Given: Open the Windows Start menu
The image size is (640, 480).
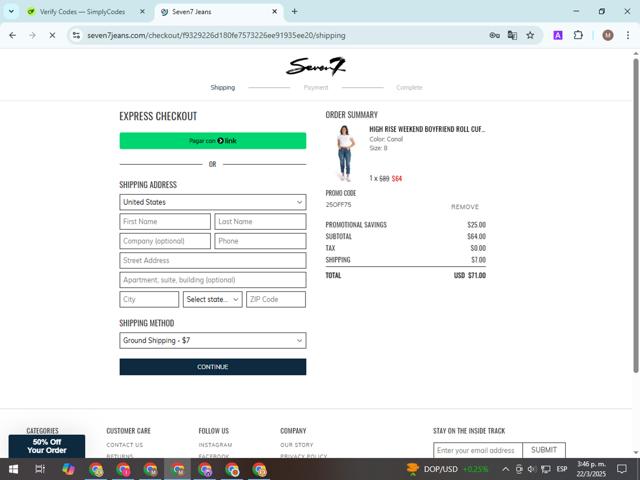Looking at the screenshot, I should coord(13,469).
